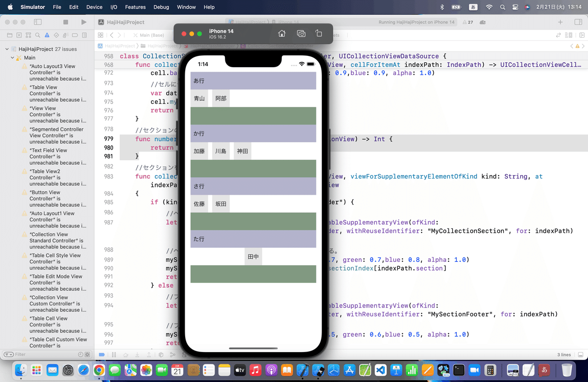Open Visual Studio Code from Dock
This screenshot has width=588, height=382.
380,369
